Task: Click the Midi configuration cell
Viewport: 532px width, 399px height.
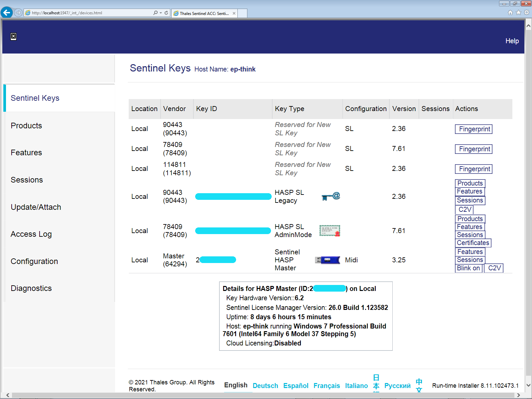Action: (x=351, y=260)
